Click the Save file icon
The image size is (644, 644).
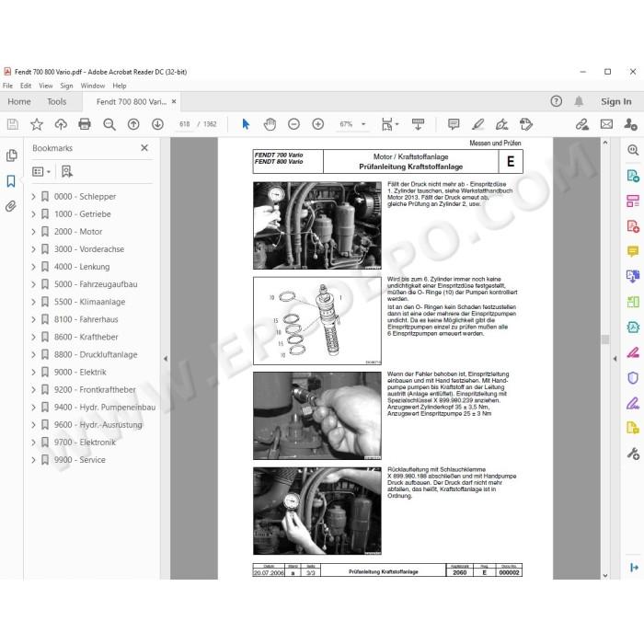tap(12, 124)
